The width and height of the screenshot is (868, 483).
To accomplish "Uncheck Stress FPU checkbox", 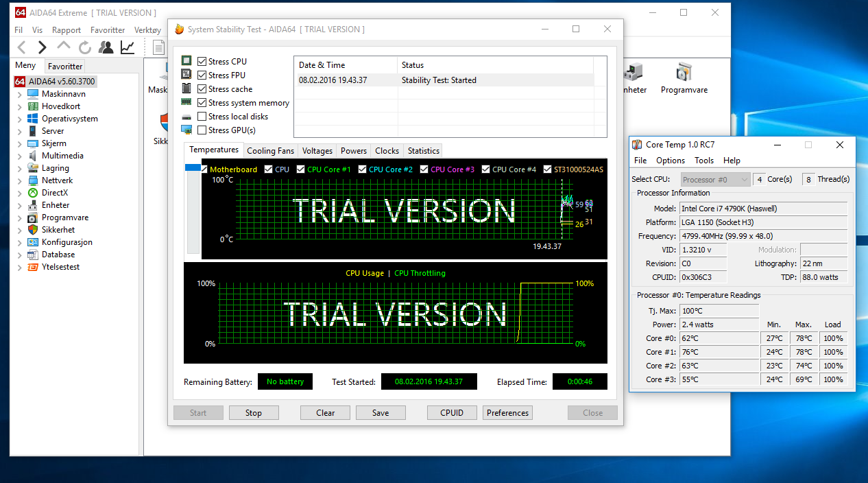I will tap(202, 75).
